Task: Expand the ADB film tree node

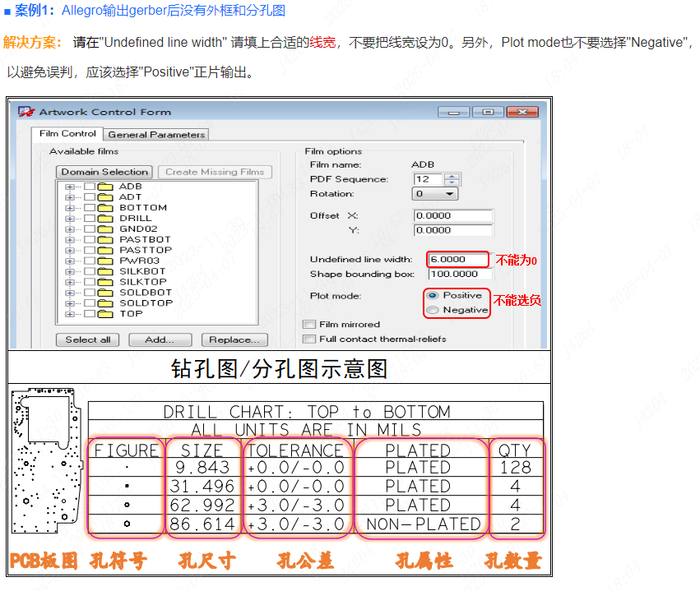Action: point(70,187)
